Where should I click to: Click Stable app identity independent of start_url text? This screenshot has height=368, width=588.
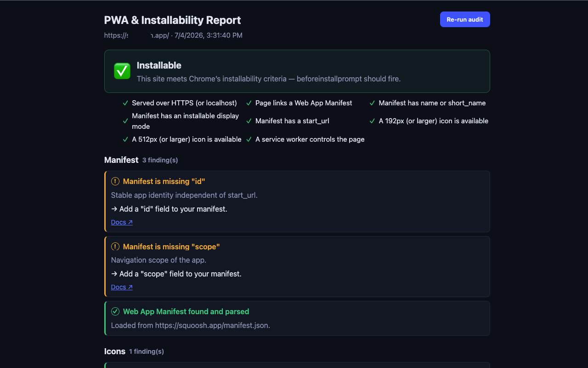click(184, 195)
